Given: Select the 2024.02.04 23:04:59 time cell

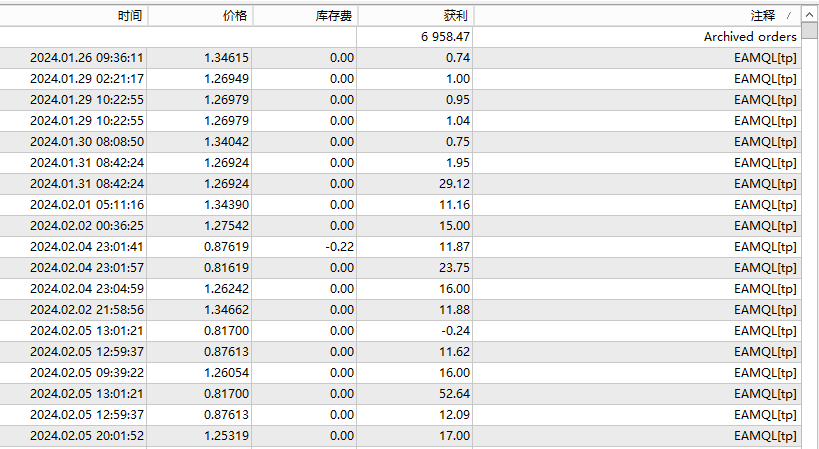Looking at the screenshot, I should [87, 289].
